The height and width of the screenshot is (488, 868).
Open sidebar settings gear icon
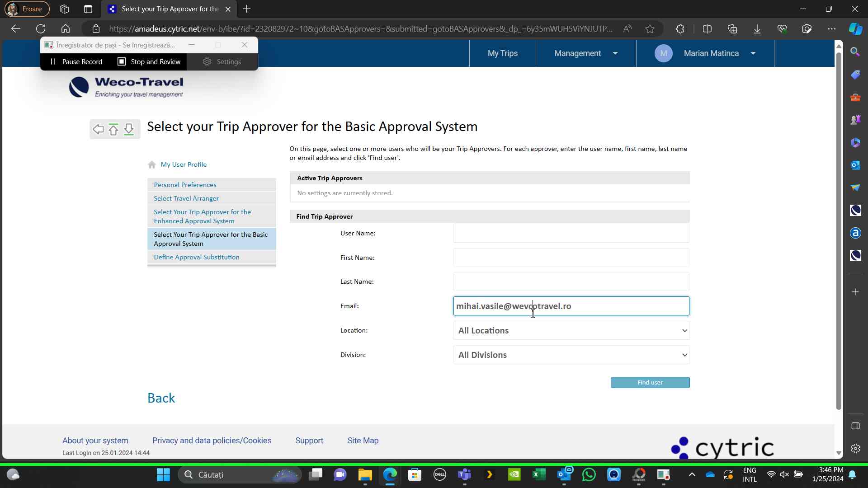click(855, 449)
